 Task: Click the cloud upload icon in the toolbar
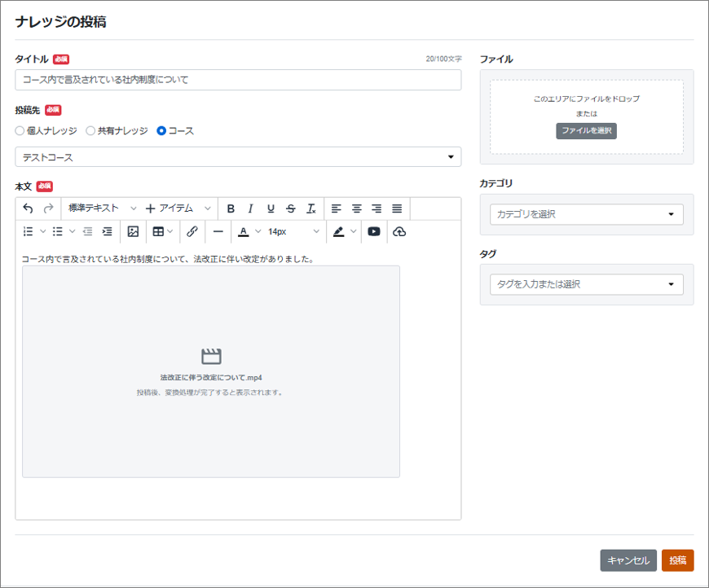tap(399, 231)
